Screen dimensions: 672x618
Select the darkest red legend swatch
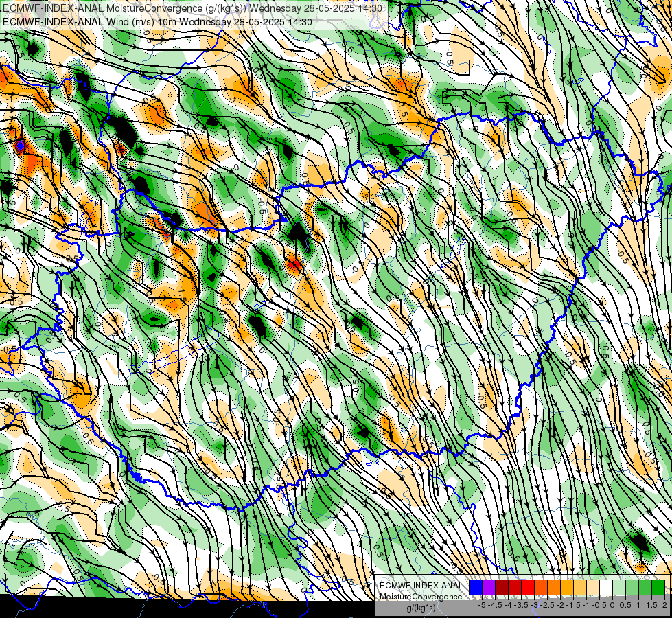pos(502,588)
